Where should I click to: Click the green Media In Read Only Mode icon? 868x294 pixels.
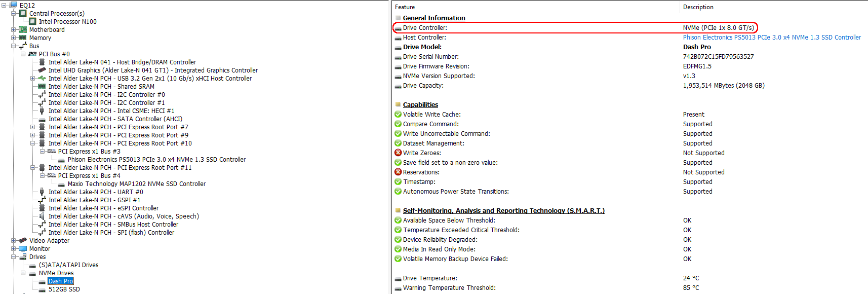click(398, 249)
